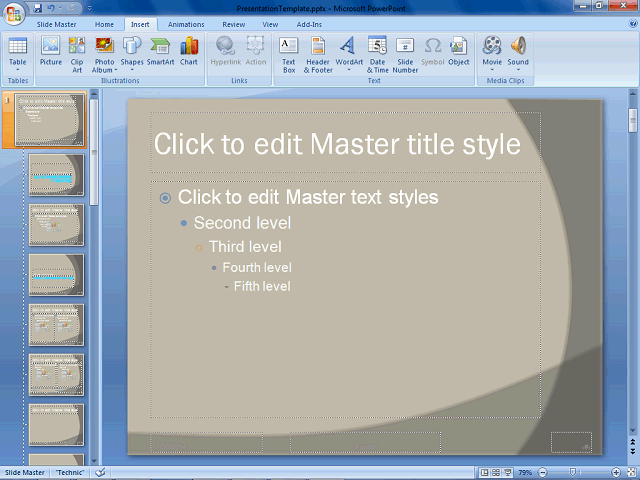Open the Clip Art pane
Screen dimensions: 640x480
click(77, 55)
